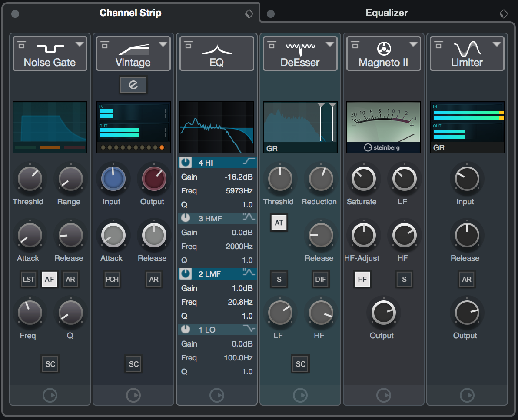Click the DeEsser waveform icon
The image size is (518, 420).
[x=300, y=46]
